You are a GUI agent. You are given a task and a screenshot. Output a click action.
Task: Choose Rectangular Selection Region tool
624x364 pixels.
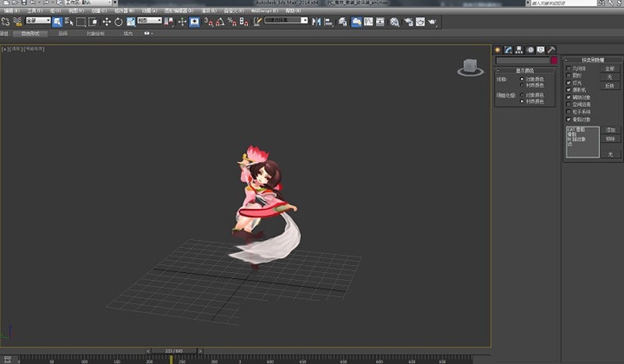(x=81, y=22)
